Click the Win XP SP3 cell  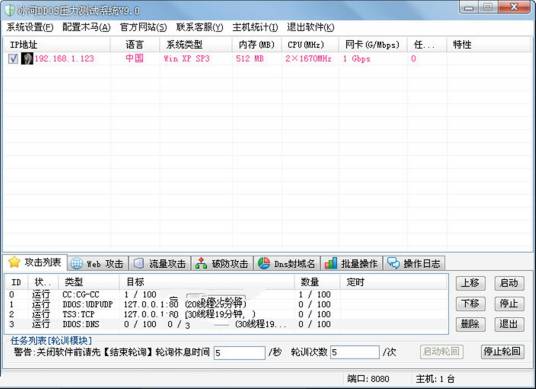click(x=187, y=59)
